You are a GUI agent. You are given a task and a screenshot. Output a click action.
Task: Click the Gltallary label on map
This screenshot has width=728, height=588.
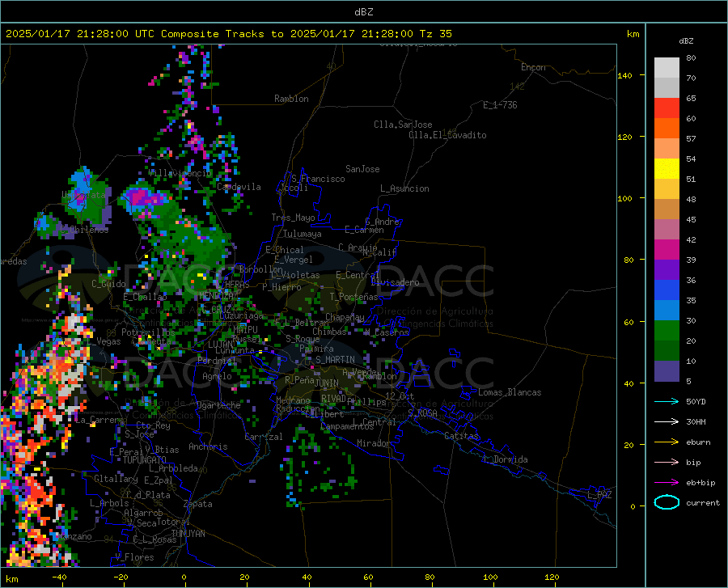116,479
